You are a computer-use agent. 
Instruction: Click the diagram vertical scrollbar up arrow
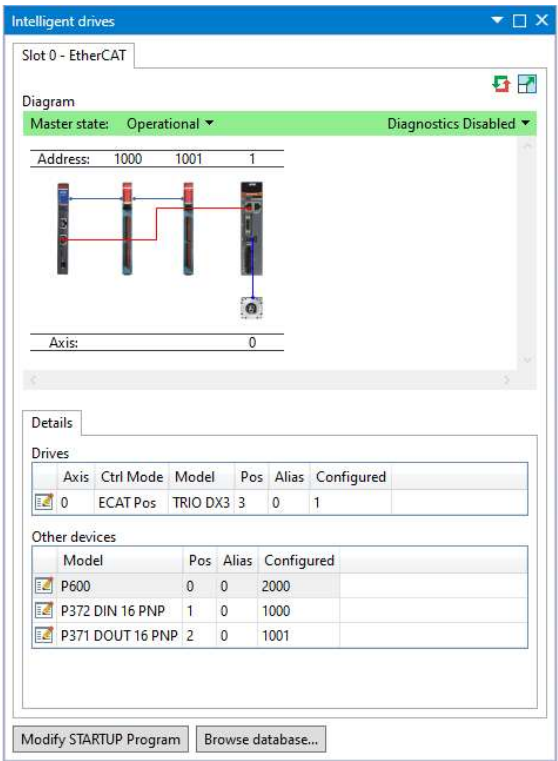pos(527,145)
